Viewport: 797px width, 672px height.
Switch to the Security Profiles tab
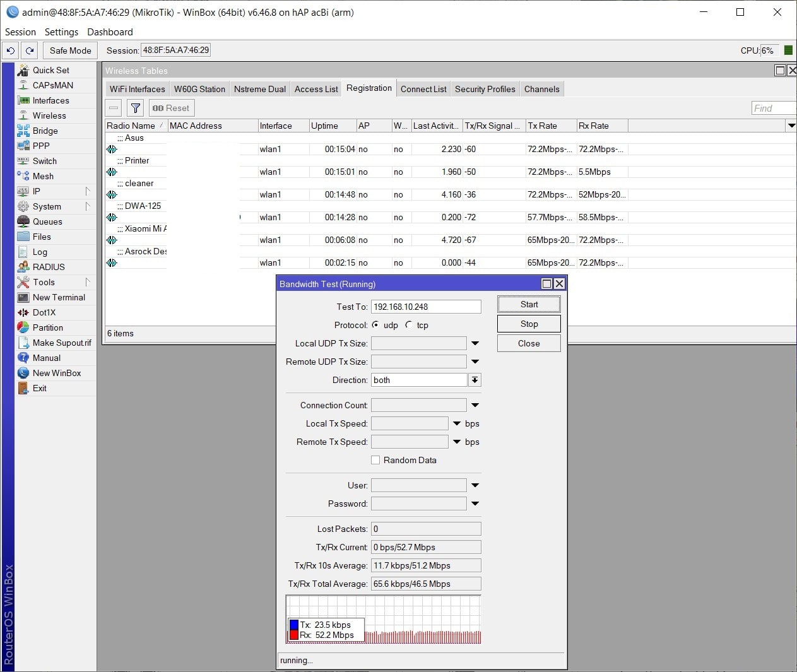coord(485,89)
